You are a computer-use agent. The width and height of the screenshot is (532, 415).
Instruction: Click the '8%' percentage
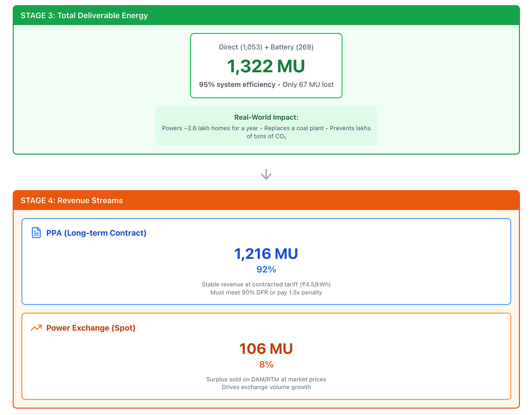(x=266, y=364)
